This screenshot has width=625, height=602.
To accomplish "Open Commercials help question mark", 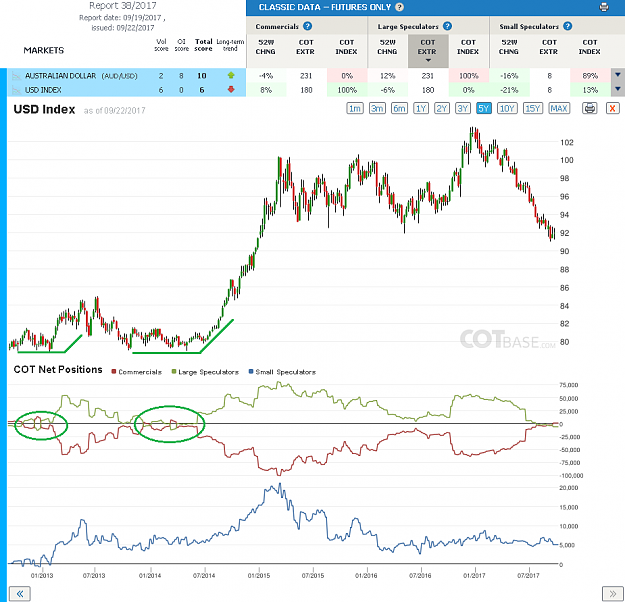I will [307, 26].
